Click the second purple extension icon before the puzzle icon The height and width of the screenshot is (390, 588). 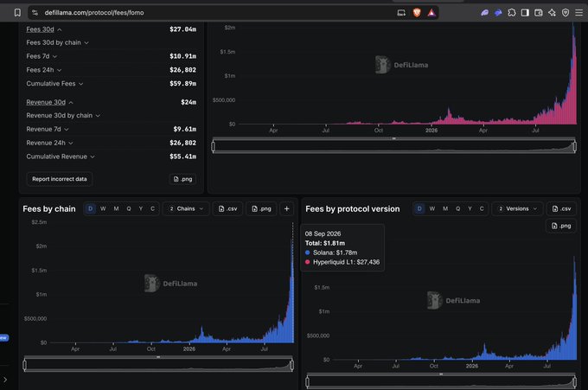click(498, 13)
